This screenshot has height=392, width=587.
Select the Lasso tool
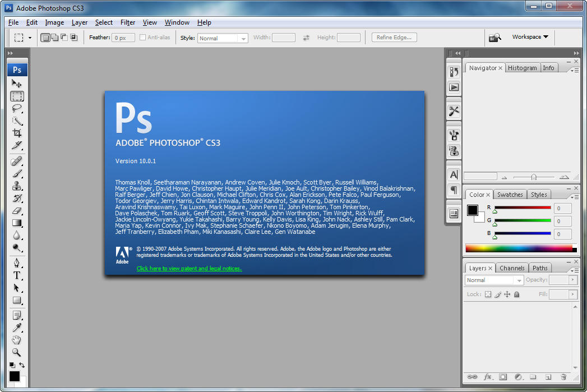[17, 109]
